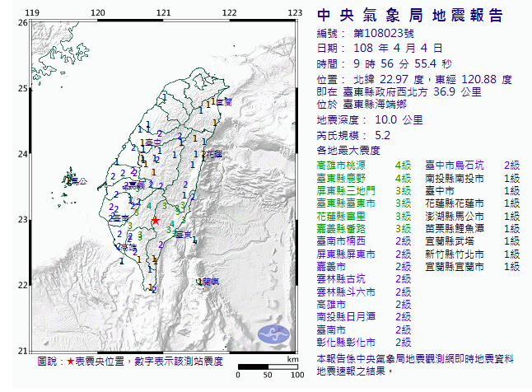This screenshot has width=532, height=392.
Task: Click the time line 9時56分55.4秒
Action: (x=385, y=63)
